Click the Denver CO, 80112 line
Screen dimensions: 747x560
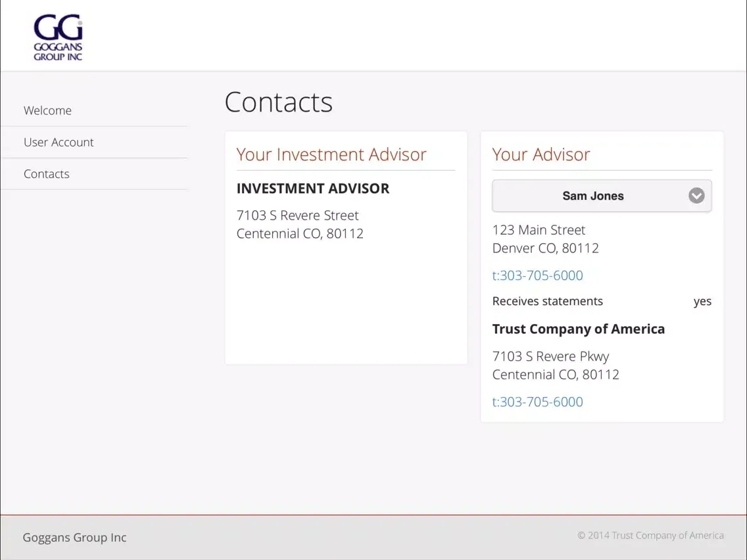pos(545,248)
